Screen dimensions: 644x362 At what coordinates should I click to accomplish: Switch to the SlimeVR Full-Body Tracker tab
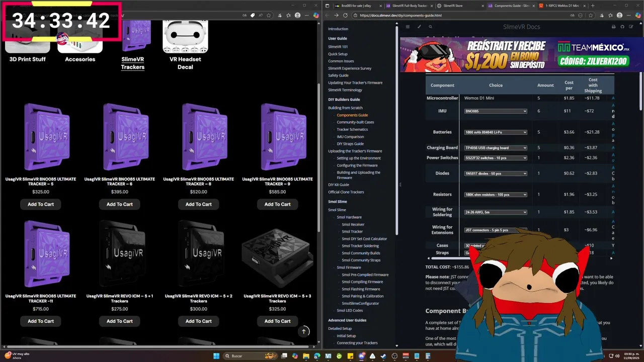[410, 6]
